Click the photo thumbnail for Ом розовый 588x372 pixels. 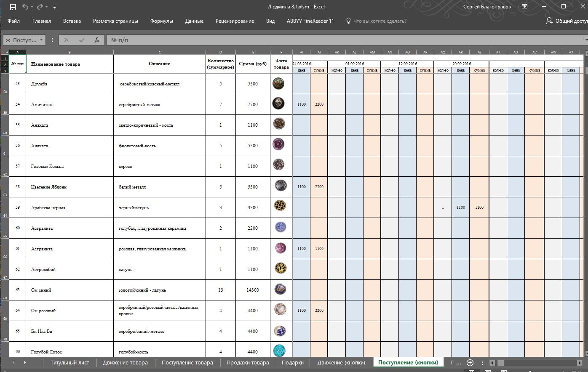pos(280,309)
